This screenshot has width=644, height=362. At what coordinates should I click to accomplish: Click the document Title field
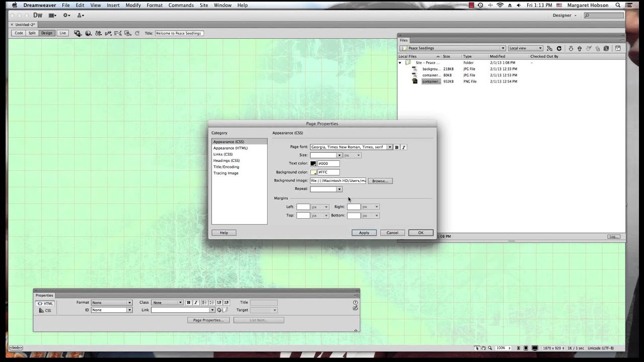coord(179,33)
